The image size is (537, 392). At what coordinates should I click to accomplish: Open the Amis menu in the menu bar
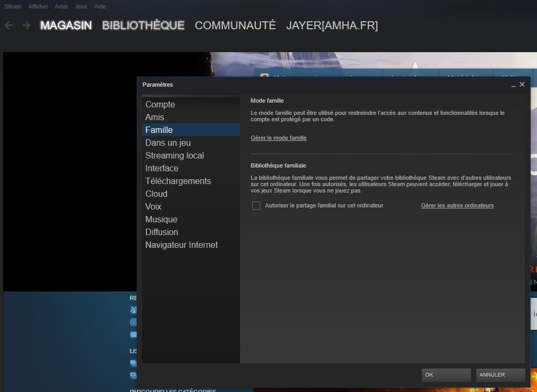pos(61,6)
